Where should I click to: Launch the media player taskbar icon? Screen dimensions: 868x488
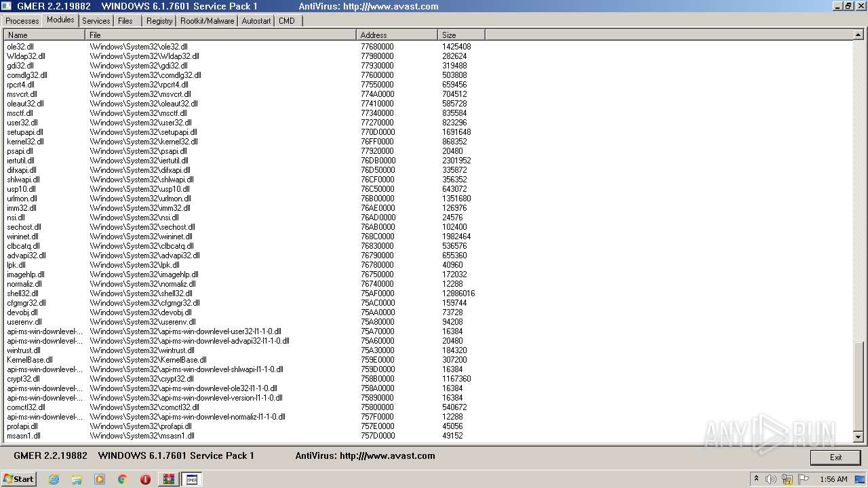(x=100, y=479)
